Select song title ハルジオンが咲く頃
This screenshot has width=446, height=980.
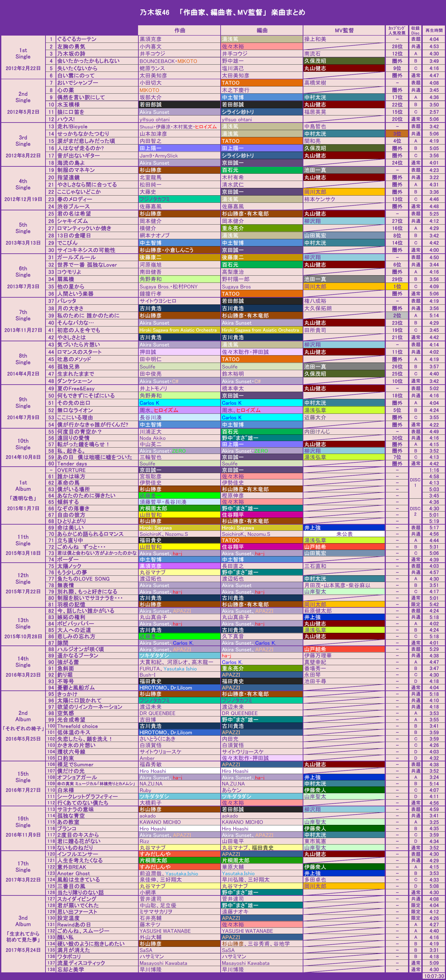[x=80, y=649]
